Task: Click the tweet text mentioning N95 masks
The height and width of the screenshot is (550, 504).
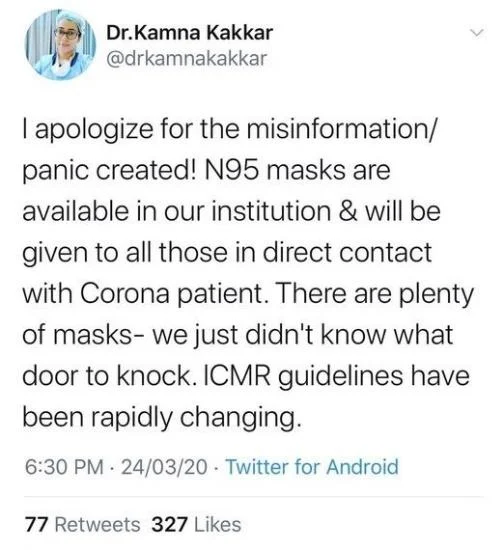Action: pyautogui.click(x=247, y=273)
